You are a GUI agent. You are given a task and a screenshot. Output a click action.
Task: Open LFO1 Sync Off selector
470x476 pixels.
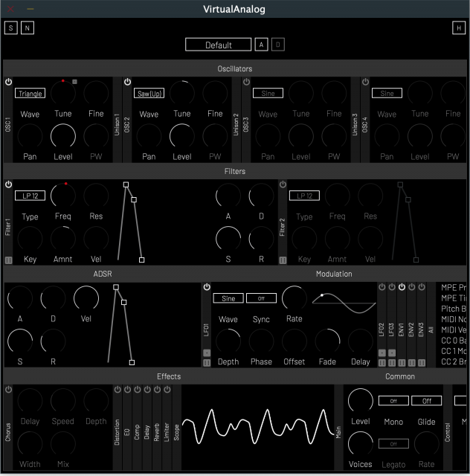point(262,298)
